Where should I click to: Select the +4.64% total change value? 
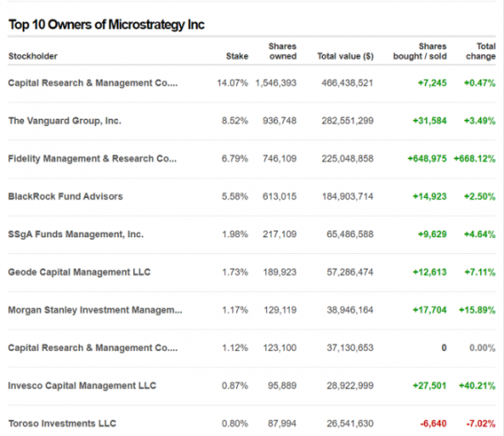(x=479, y=234)
